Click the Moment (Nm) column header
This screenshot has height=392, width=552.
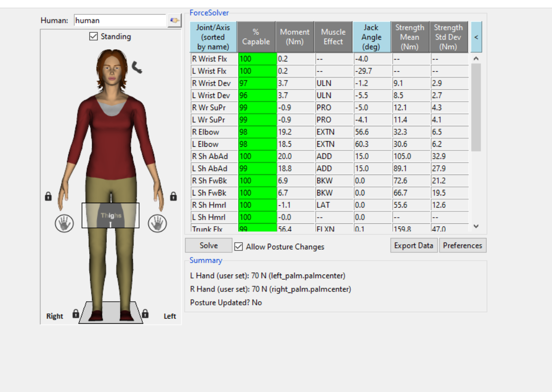(295, 37)
